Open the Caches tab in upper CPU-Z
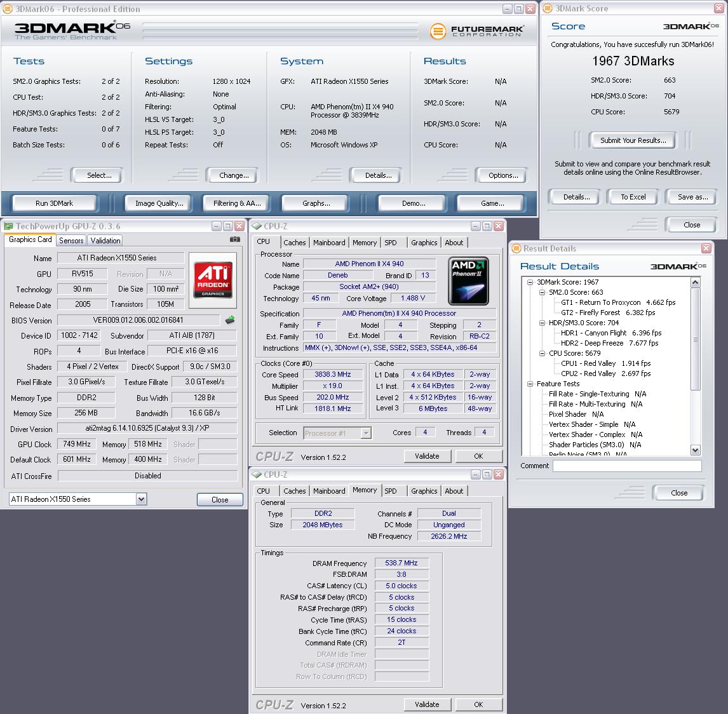 point(294,243)
